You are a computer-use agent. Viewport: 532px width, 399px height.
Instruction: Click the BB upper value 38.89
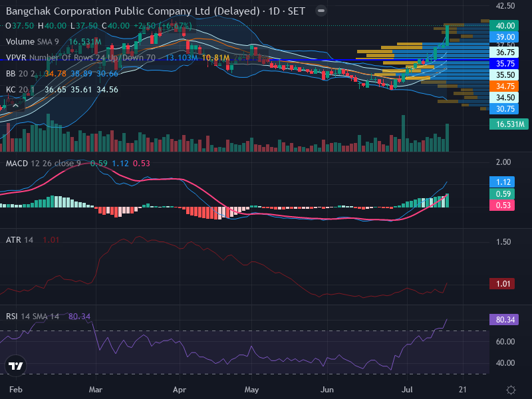(x=81, y=74)
